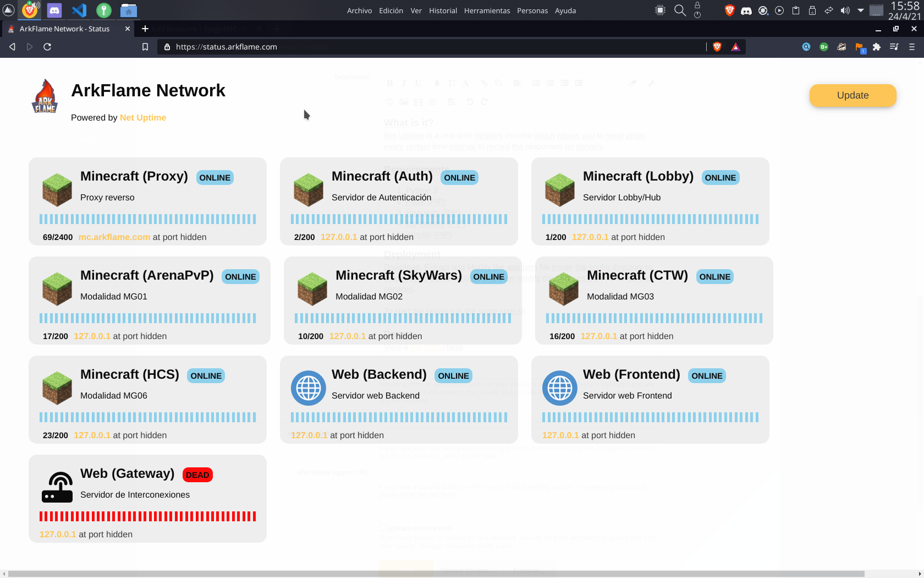This screenshot has width=924, height=578.
Task: Click the Brave Shields lion icon in address bar
Action: [717, 47]
